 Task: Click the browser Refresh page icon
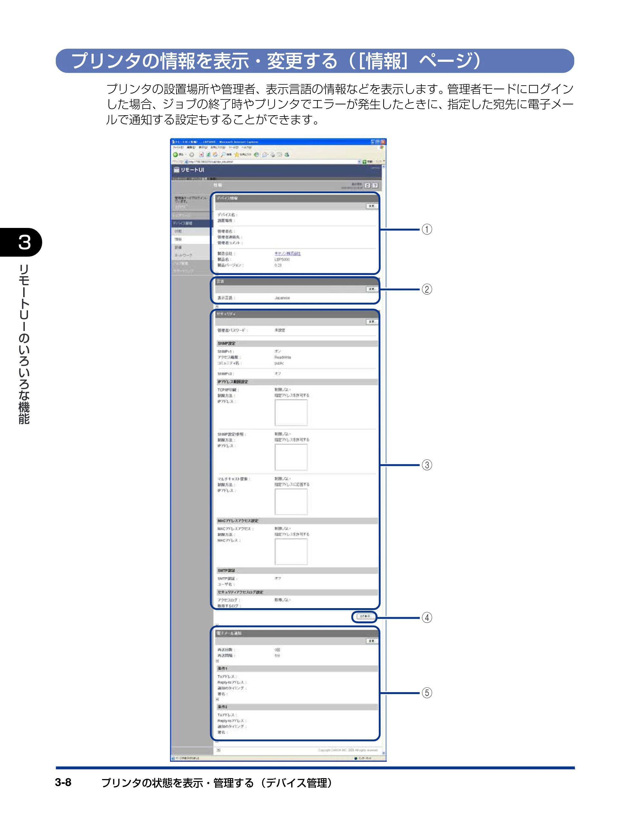tap(208, 155)
